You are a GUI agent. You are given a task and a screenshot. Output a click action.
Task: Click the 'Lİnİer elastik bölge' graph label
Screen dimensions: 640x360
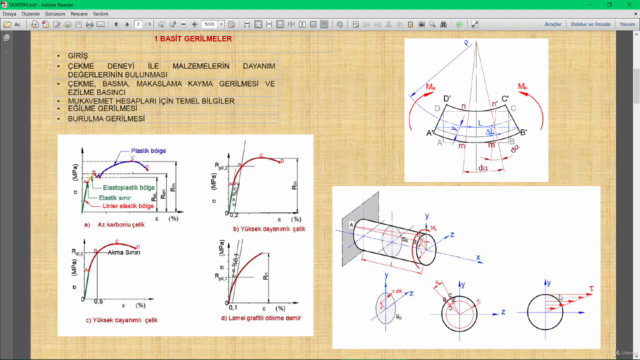point(128,206)
